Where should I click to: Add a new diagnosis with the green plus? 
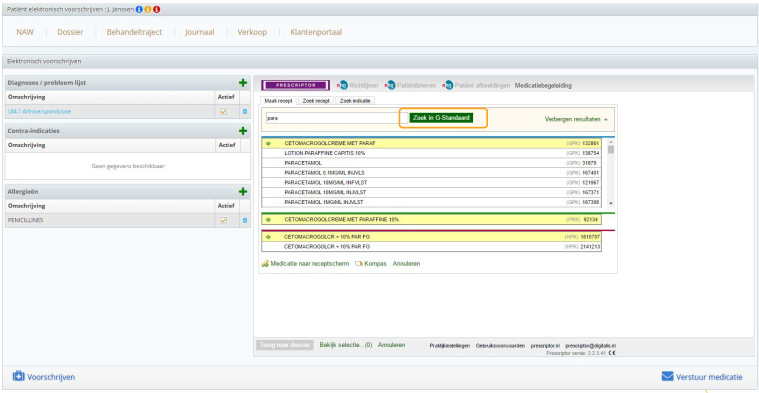243,83
